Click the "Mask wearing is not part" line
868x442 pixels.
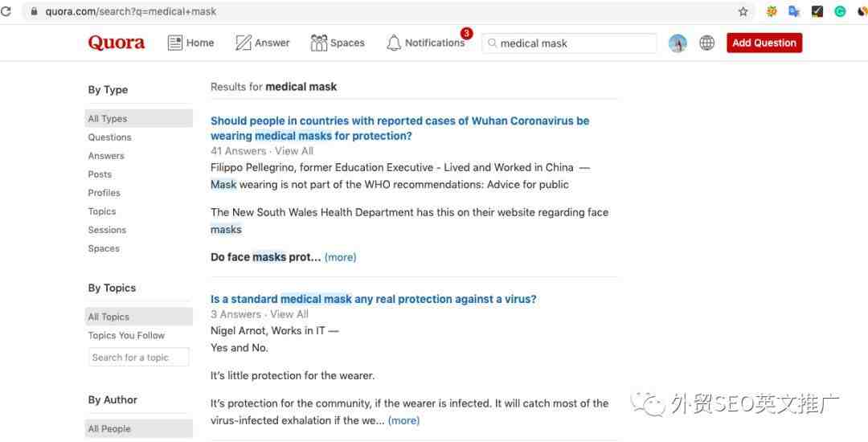(x=390, y=185)
